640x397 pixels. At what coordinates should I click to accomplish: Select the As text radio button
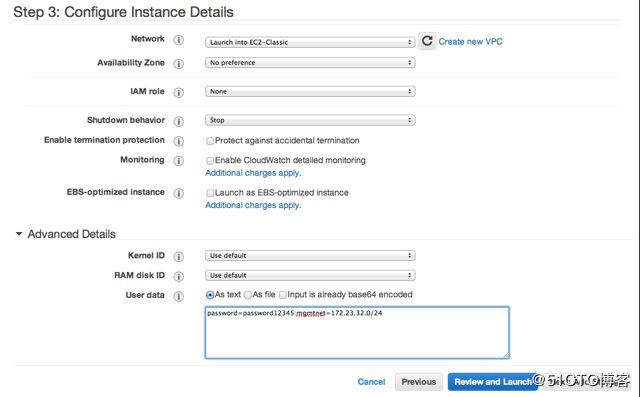point(210,295)
